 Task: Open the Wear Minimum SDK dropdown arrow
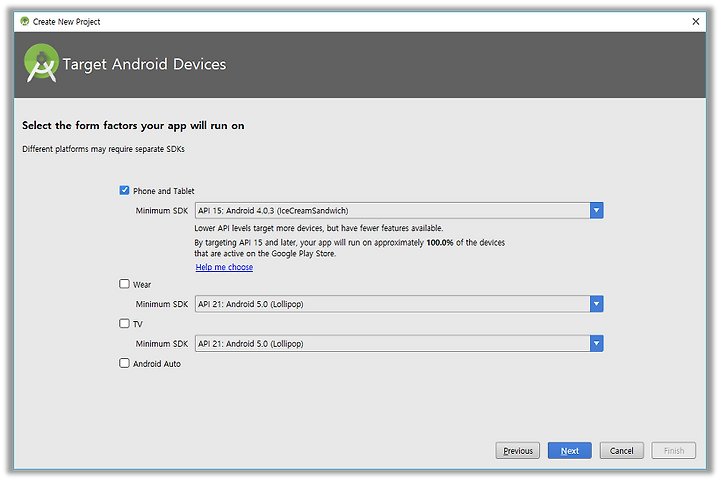tap(596, 304)
